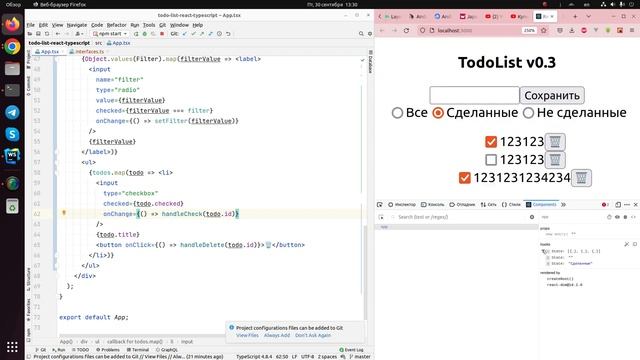Open Telegram from the dock
Screen dimensions: 640x360
(12, 112)
